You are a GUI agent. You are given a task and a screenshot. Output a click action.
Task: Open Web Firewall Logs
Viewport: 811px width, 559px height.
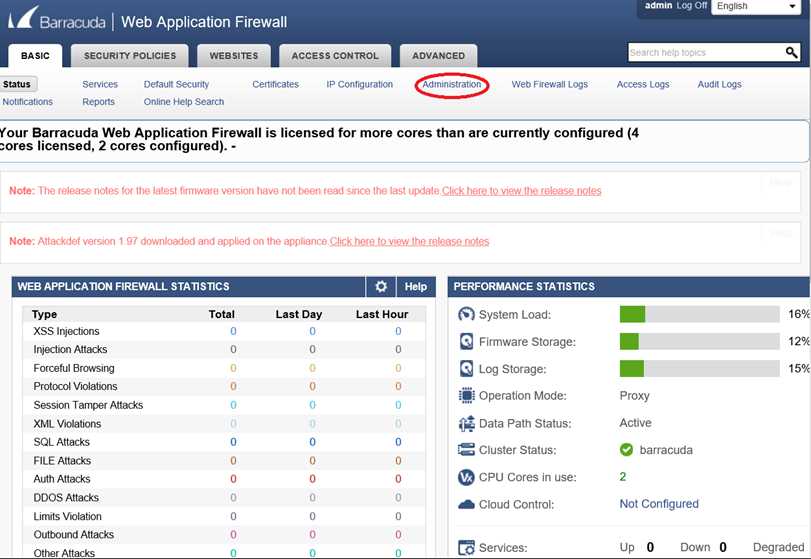(x=549, y=84)
